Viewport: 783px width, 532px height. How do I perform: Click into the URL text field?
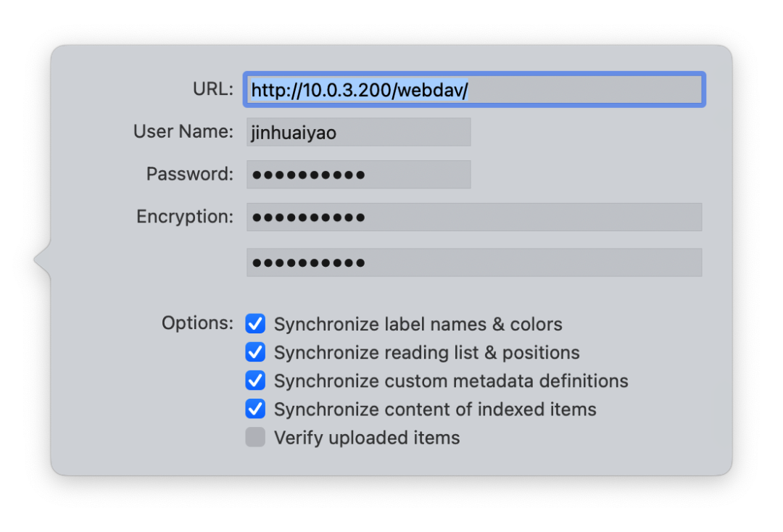tap(474, 89)
